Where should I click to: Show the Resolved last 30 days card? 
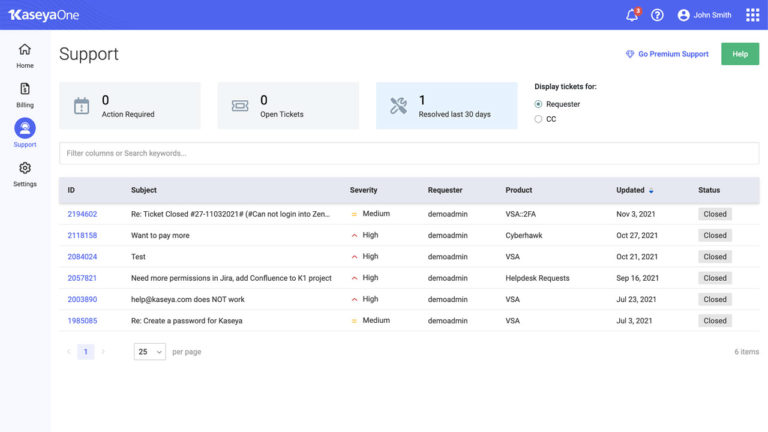(446, 106)
